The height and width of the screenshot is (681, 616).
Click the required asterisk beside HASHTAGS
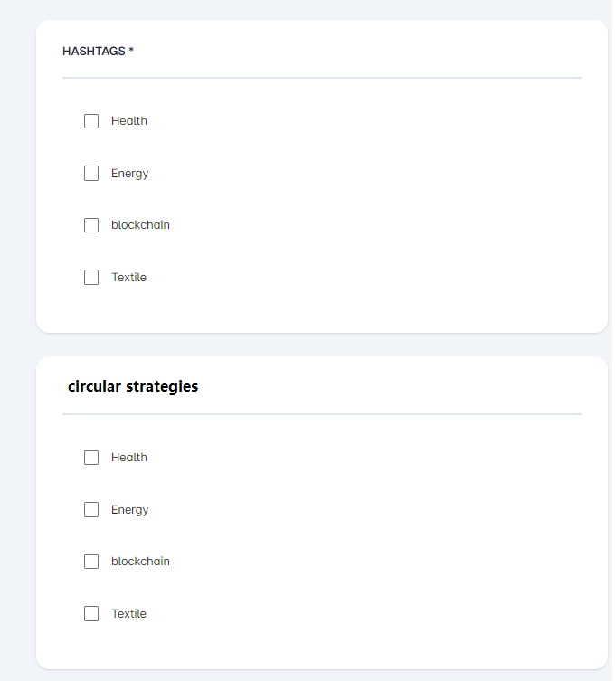point(131,51)
